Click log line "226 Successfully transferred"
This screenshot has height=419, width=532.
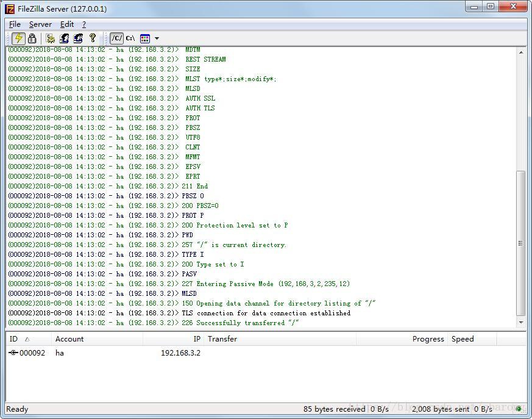tap(154, 323)
